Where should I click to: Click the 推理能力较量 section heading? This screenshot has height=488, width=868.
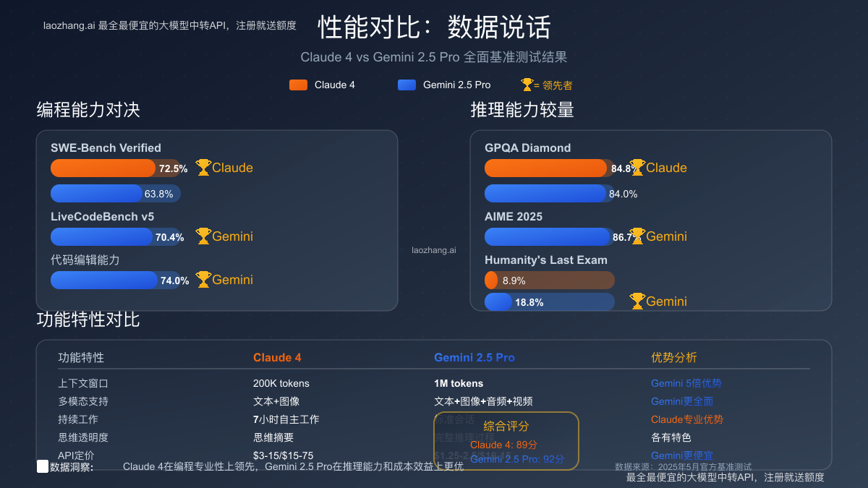pyautogui.click(x=522, y=110)
